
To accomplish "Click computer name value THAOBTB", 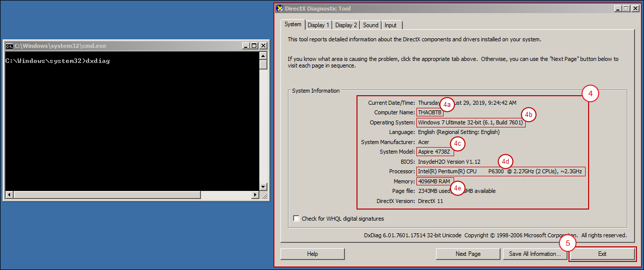I will (430, 112).
